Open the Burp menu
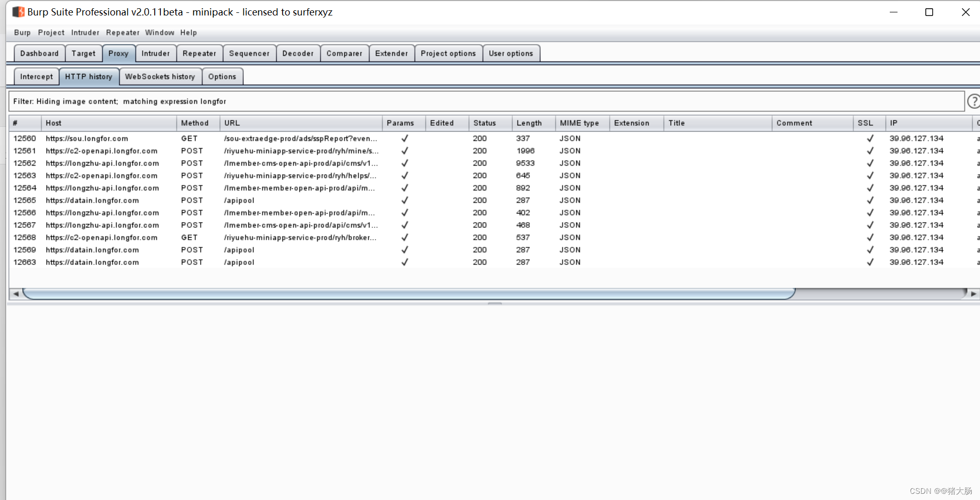This screenshot has width=980, height=500. [x=22, y=32]
